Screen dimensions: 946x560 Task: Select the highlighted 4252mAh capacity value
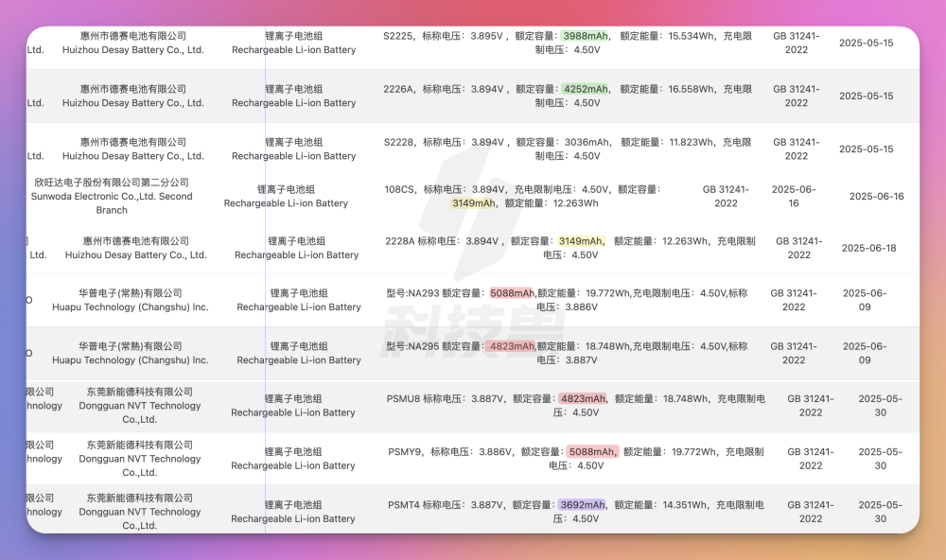[x=586, y=89]
